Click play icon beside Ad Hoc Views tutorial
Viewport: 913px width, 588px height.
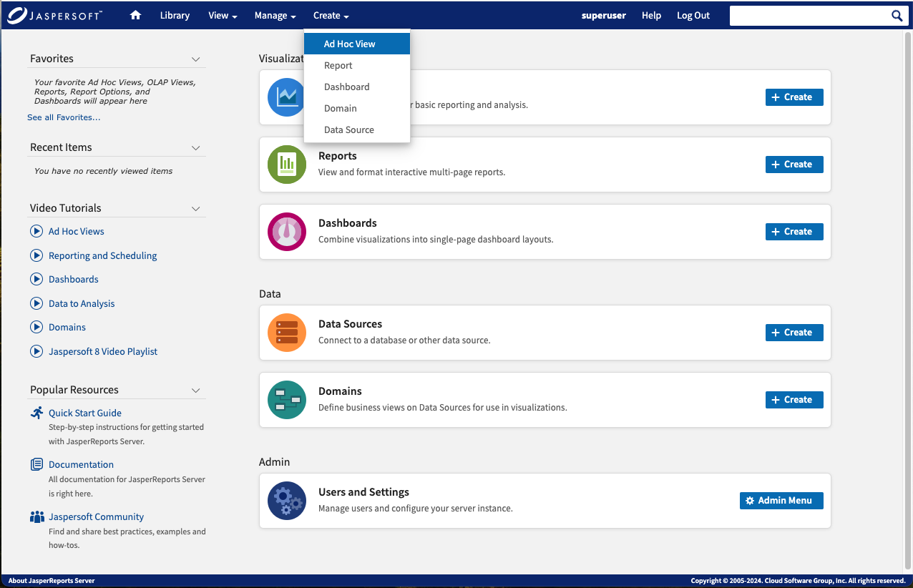tap(36, 231)
